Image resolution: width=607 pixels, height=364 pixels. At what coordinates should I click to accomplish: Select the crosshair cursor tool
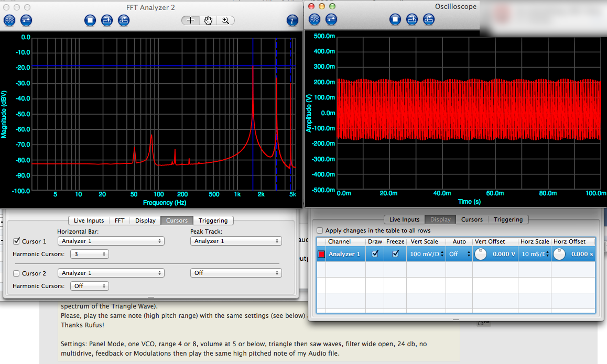point(191,20)
